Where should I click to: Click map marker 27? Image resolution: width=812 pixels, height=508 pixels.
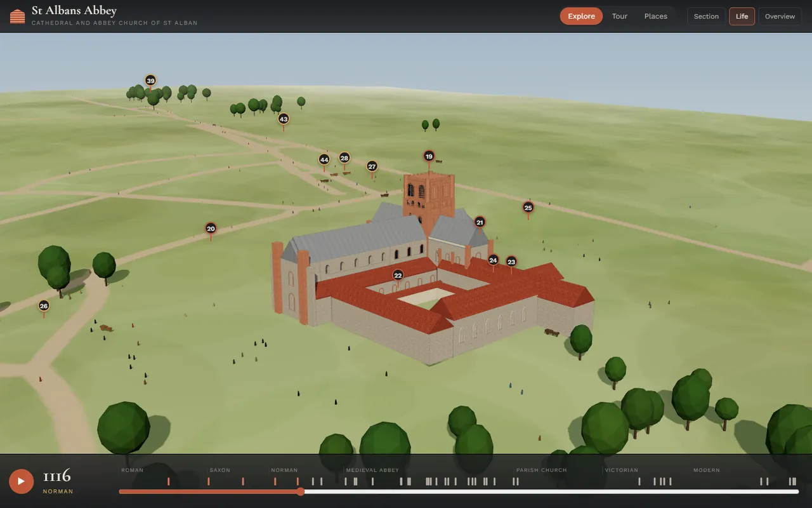click(372, 166)
